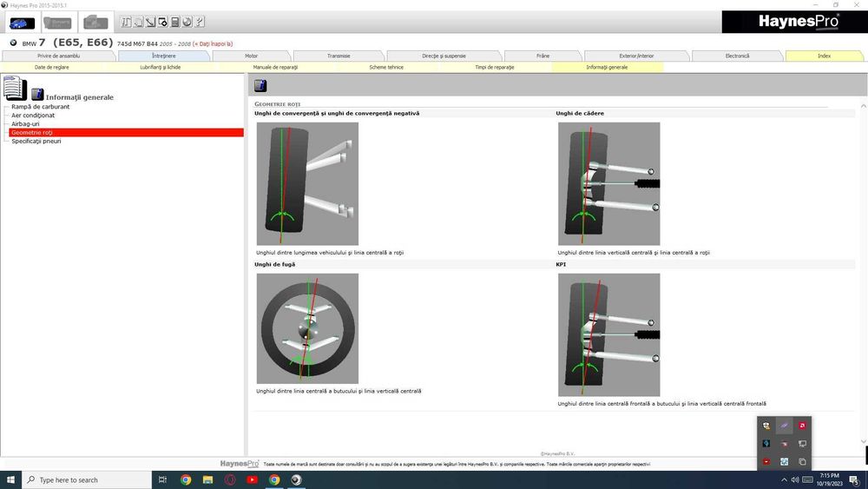Open first Chrome icon on taskbar
Screen dimensions: 868x489
click(186, 479)
